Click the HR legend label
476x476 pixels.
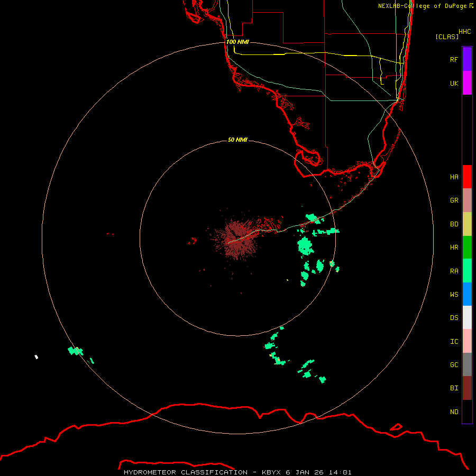pos(454,248)
